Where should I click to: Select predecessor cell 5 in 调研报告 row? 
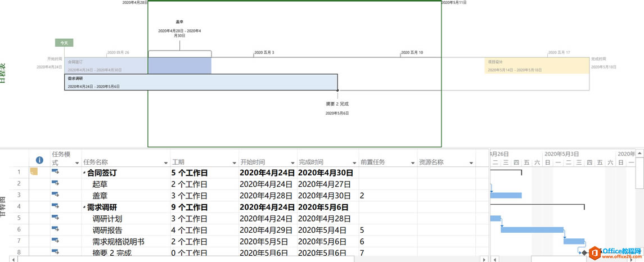pos(388,230)
